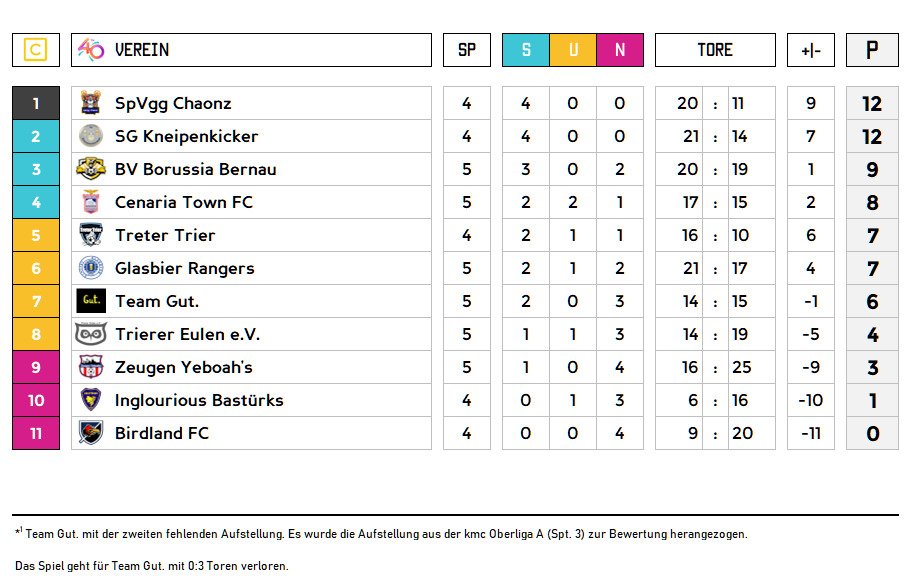Click the BV Borussia Bernau crest

coord(91,169)
